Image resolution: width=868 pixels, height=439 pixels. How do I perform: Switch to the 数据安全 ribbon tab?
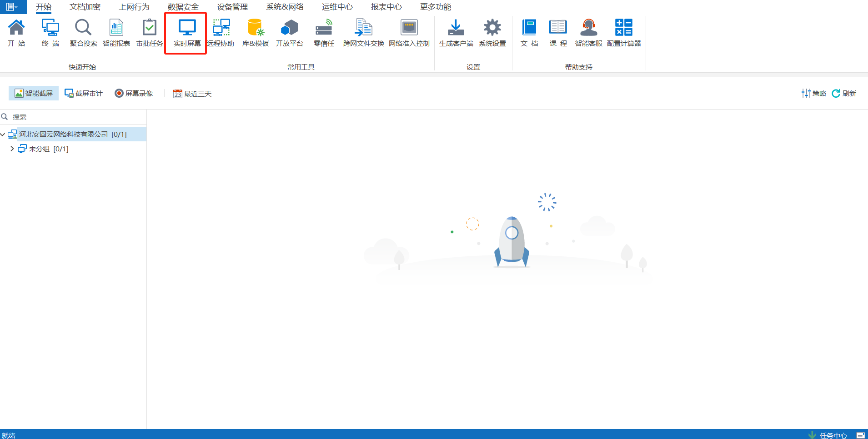point(183,7)
